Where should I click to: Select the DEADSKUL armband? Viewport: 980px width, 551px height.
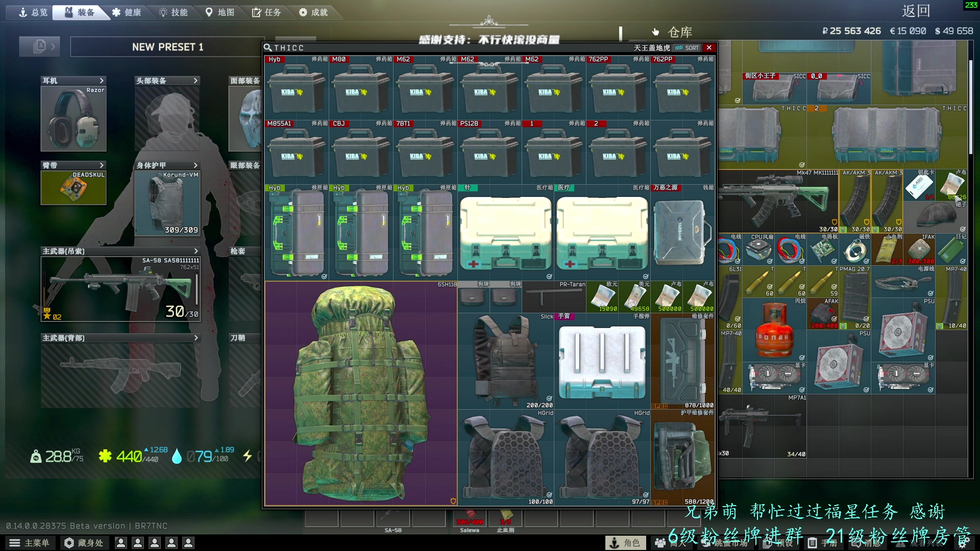coord(73,187)
